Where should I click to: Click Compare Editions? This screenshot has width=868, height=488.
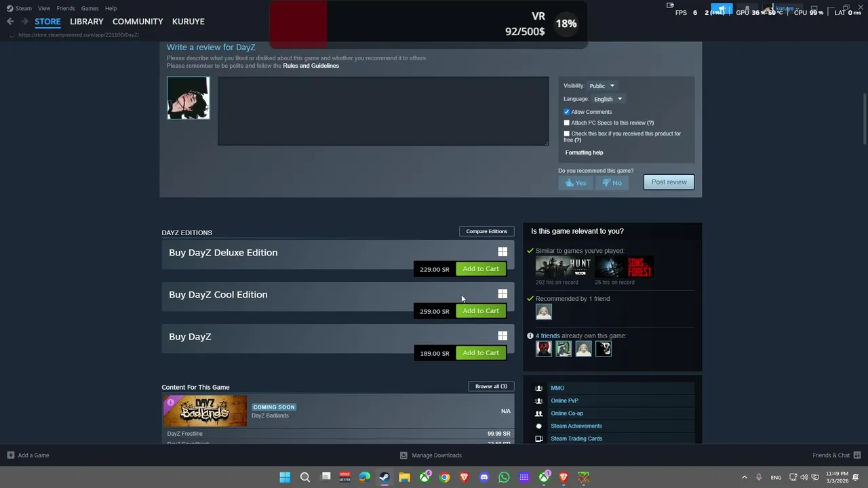point(486,231)
